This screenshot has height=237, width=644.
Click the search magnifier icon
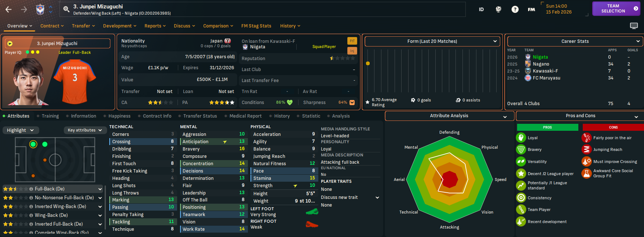(x=66, y=9)
